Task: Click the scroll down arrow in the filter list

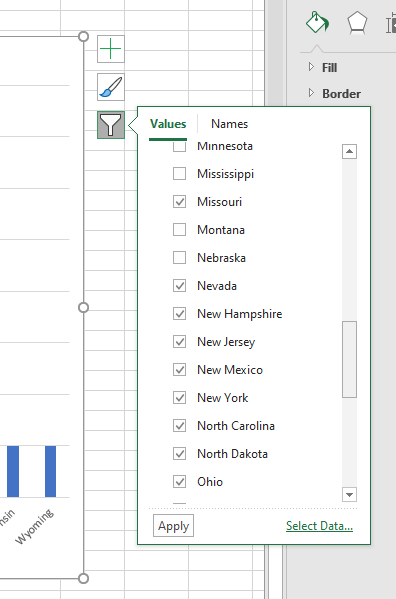Action: pos(349,495)
